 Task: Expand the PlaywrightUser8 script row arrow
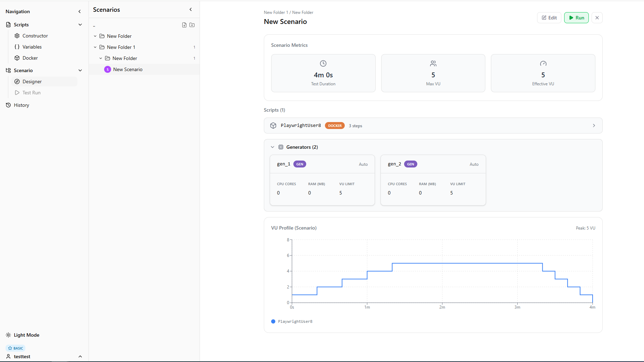pos(594,126)
